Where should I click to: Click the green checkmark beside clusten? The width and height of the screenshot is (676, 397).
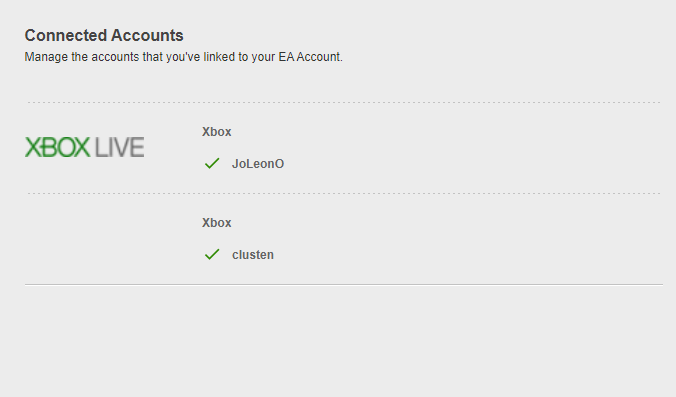point(212,254)
